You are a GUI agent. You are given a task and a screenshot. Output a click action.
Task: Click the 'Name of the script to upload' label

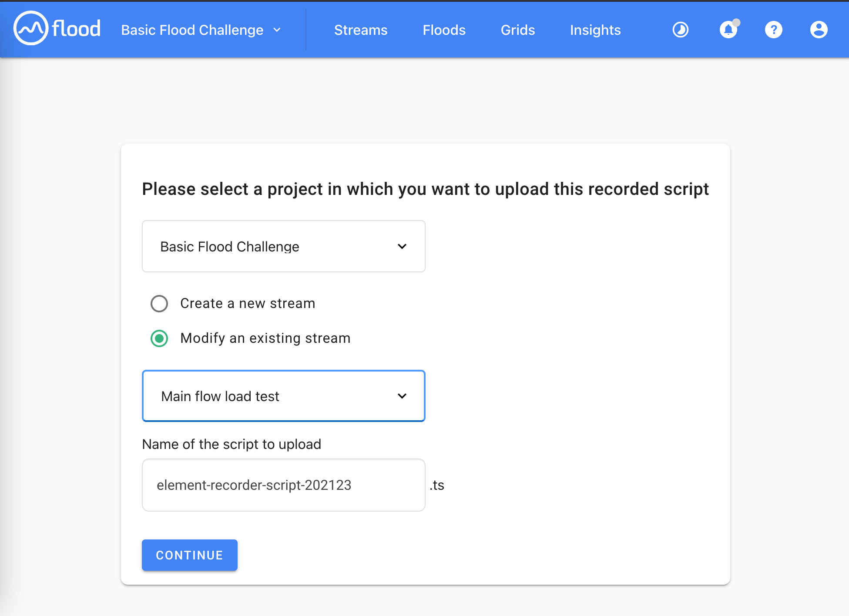(232, 444)
